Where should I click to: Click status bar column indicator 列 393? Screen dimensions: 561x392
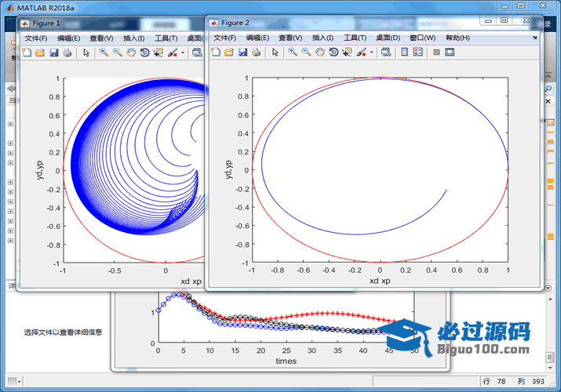pyautogui.click(x=530, y=381)
